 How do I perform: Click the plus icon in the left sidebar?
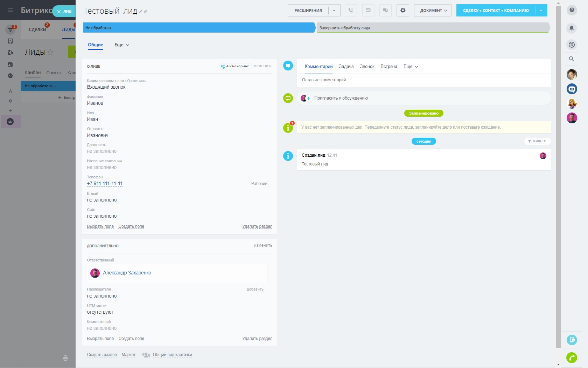point(10,110)
